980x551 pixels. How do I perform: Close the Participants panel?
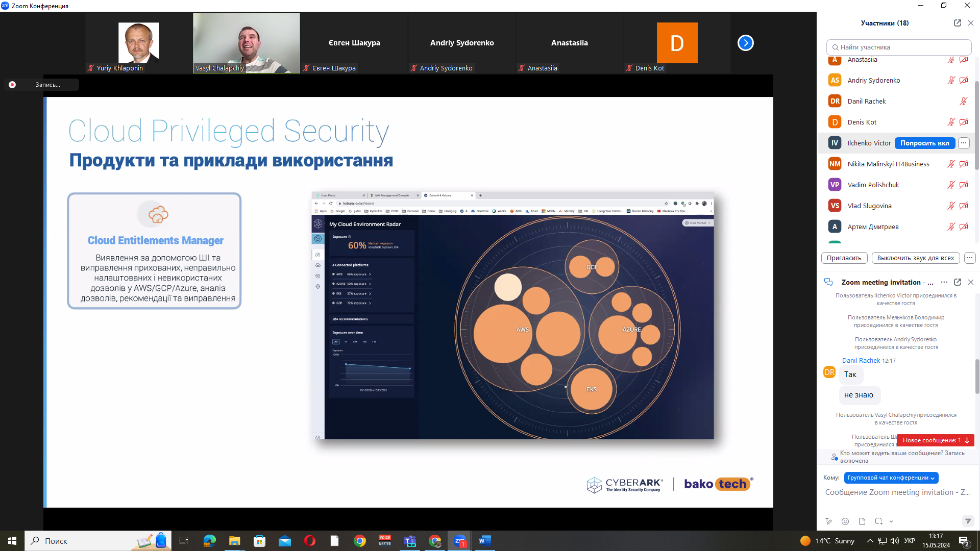(971, 23)
